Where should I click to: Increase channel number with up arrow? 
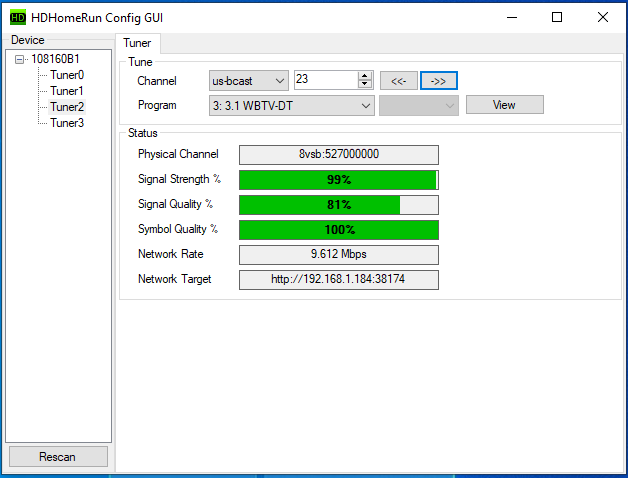[365, 76]
